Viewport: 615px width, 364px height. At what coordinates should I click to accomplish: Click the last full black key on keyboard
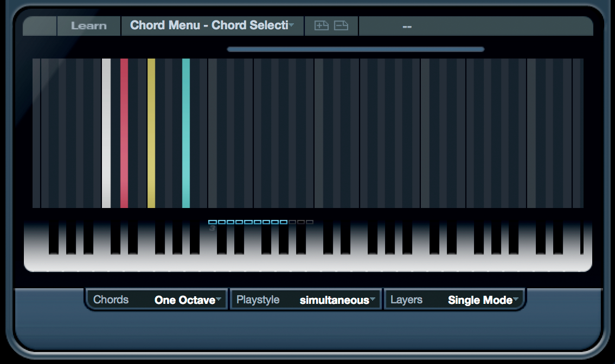pyautogui.click(x=558, y=238)
